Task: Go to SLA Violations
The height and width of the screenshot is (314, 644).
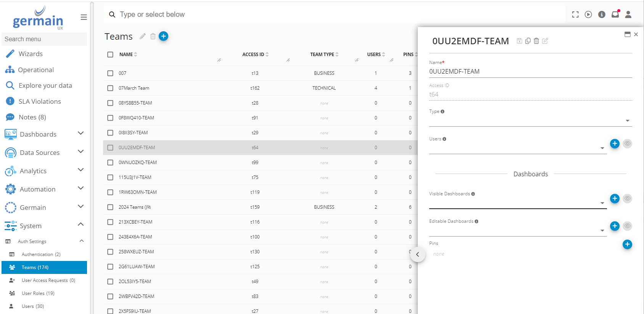Action: point(40,101)
